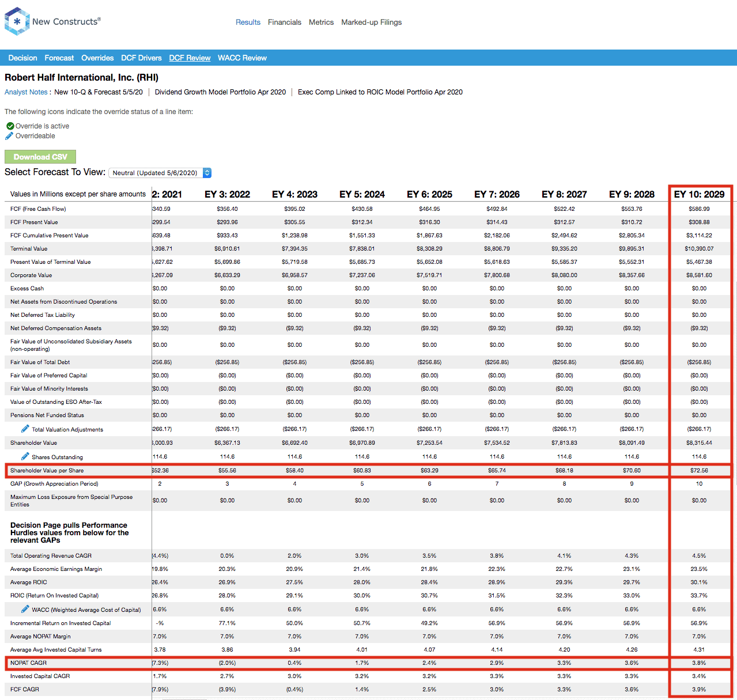Open the Metrics top navigation item

[321, 22]
